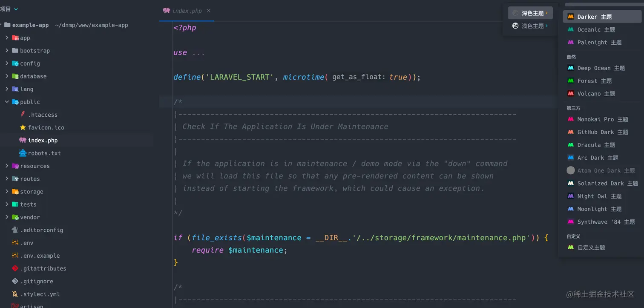
Task: Expand the config folder chevron
Action: pos(7,63)
